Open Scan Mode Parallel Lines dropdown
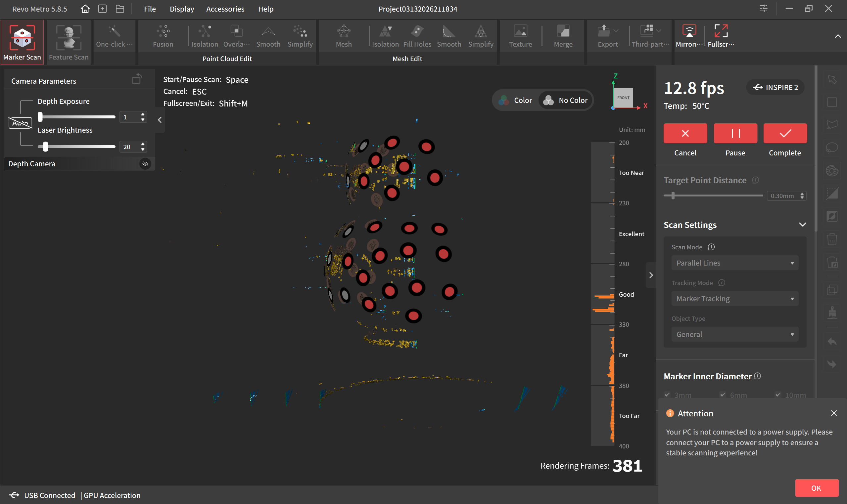Viewport: 847px width, 504px height. pos(734,263)
